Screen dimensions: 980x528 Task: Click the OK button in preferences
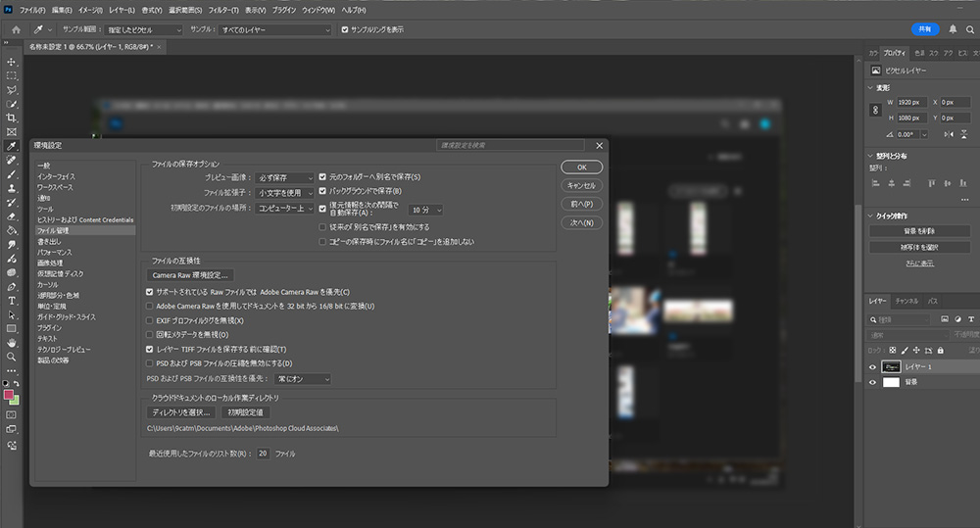pos(581,167)
